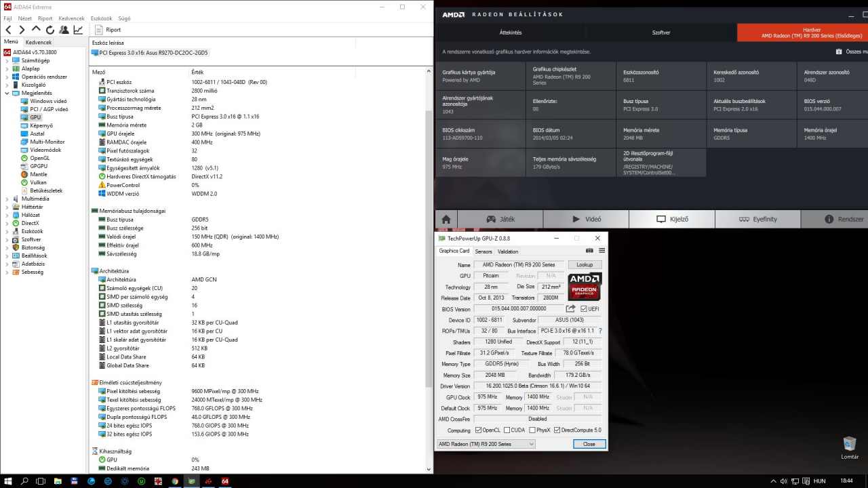Open the Áttekintés tab in Radeon settings

(511, 33)
